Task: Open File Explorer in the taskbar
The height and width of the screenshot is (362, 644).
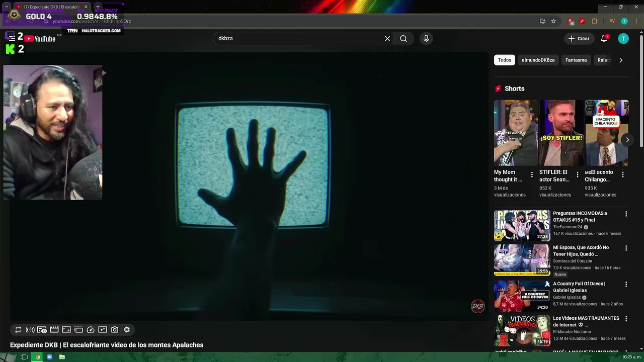Action: (x=62, y=357)
